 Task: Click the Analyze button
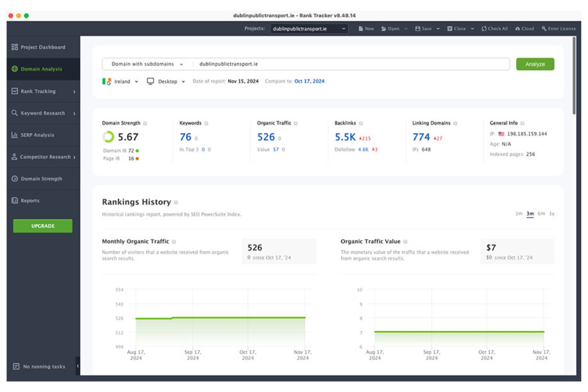pyautogui.click(x=535, y=64)
